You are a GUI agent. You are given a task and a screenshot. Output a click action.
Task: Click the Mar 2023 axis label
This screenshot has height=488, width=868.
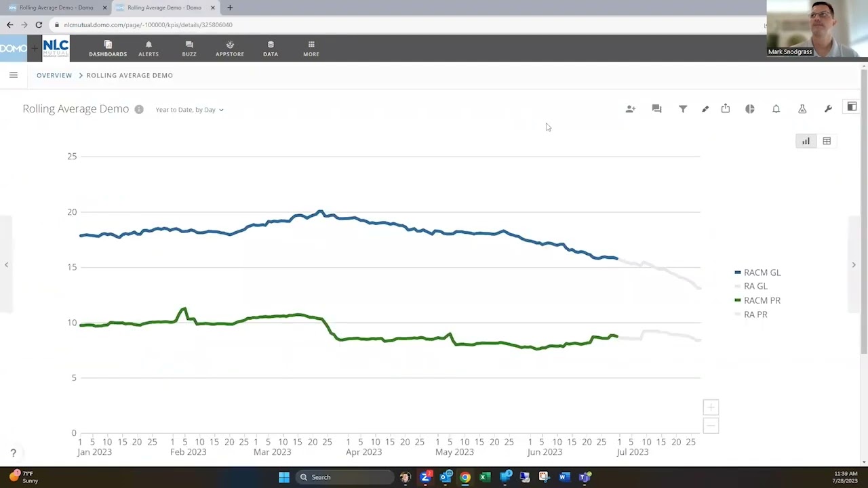[x=272, y=452]
